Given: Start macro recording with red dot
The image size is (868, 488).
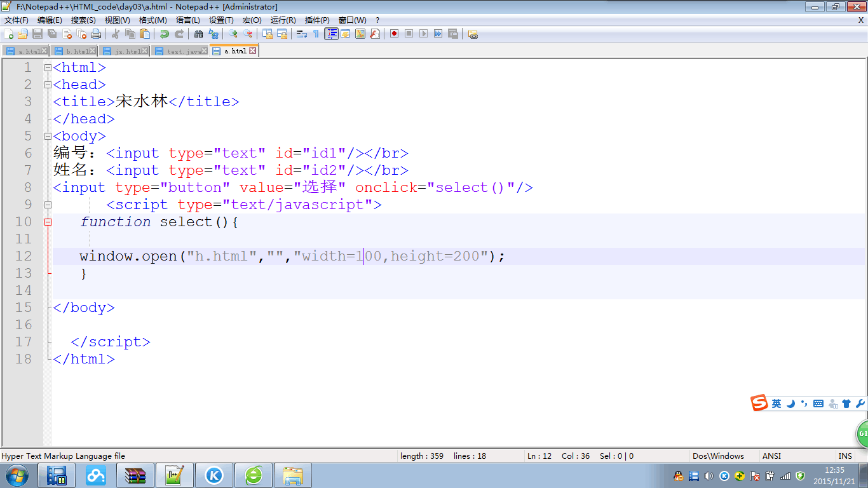Looking at the screenshot, I should tap(394, 34).
